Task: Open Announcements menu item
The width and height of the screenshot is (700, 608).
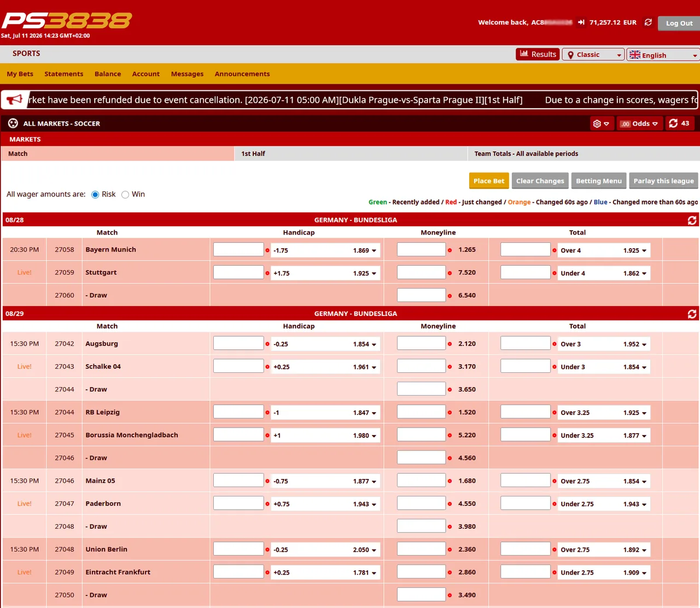Action: pos(242,74)
